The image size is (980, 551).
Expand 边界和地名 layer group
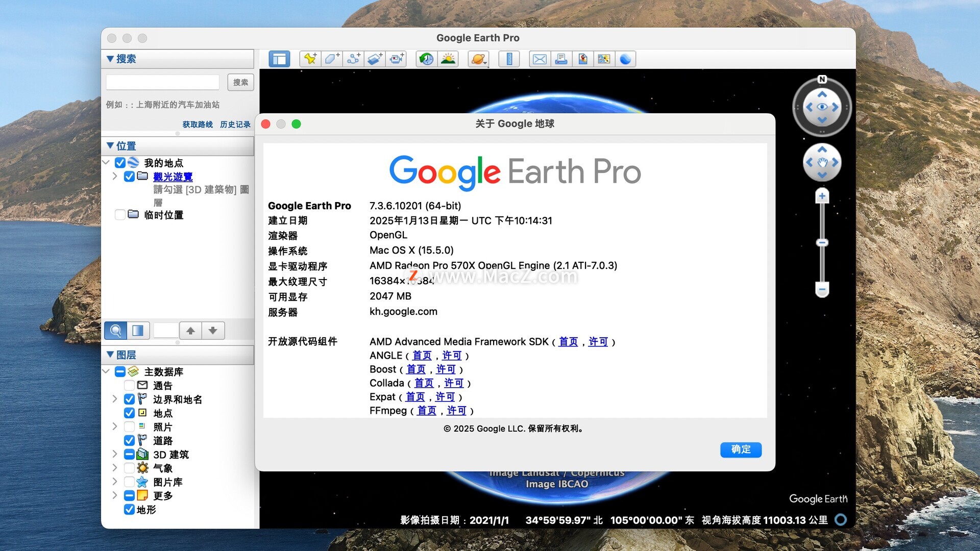(x=115, y=399)
